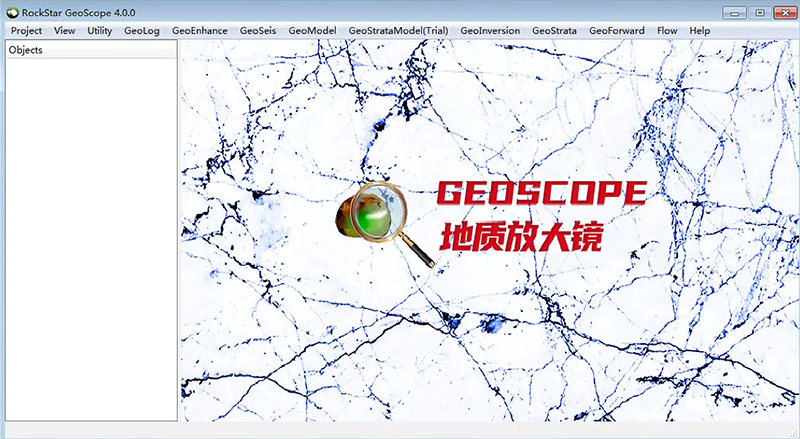Open the GeoStrataModel(Trial) menu
Screen dimensions: 800x439
click(398, 31)
